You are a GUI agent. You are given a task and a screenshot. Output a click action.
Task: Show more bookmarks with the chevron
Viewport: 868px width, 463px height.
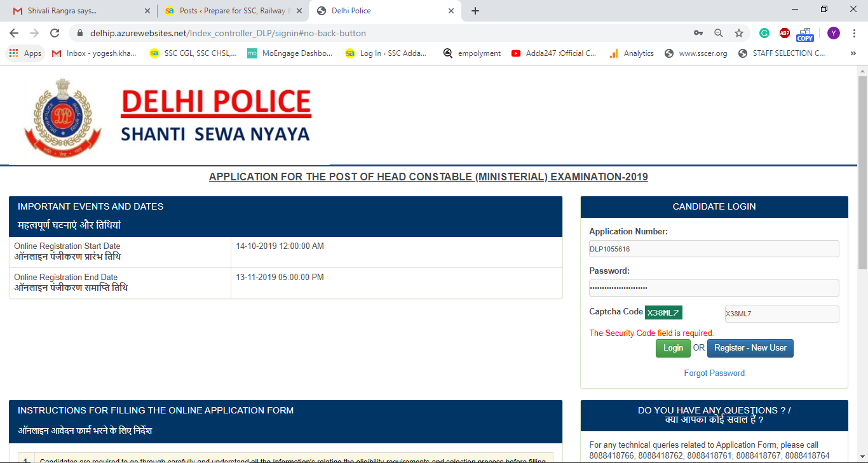point(853,53)
